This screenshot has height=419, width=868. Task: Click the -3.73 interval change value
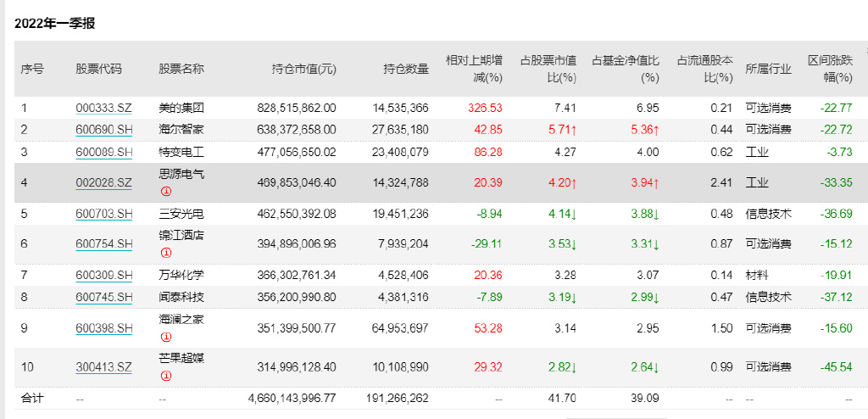[839, 152]
